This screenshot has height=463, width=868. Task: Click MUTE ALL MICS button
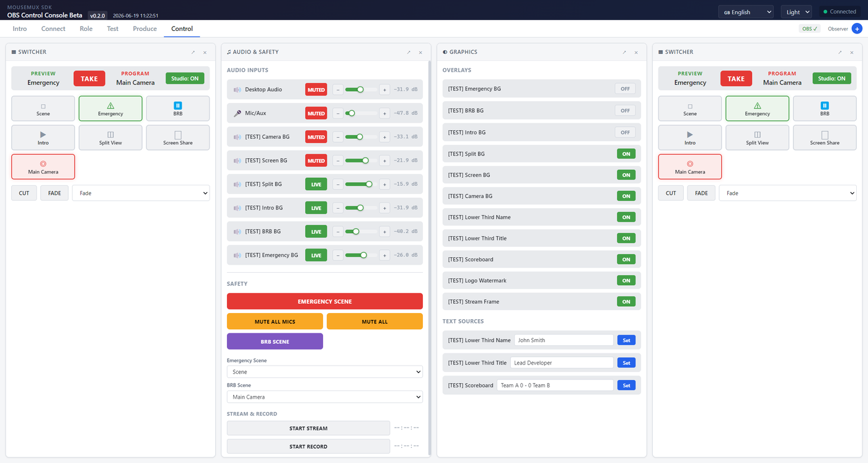[x=275, y=321]
